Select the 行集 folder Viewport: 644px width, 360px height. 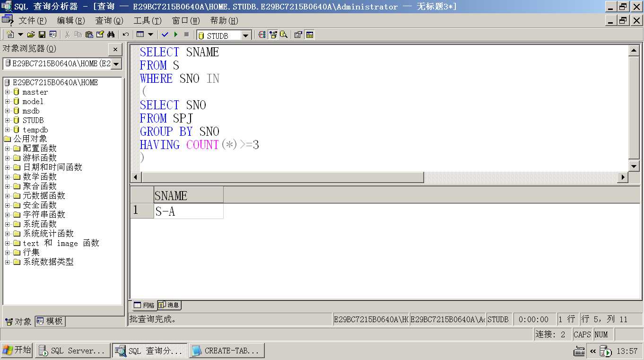(x=31, y=252)
